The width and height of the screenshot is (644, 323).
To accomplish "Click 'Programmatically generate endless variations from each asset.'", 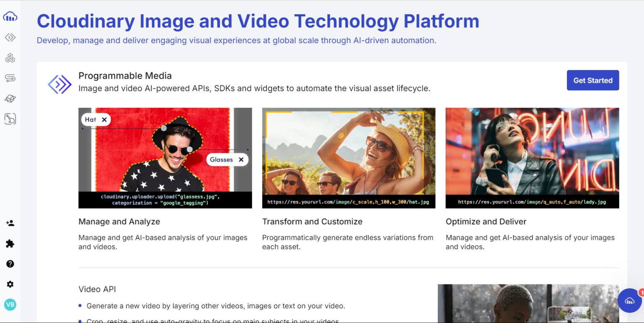I will click(x=348, y=242).
